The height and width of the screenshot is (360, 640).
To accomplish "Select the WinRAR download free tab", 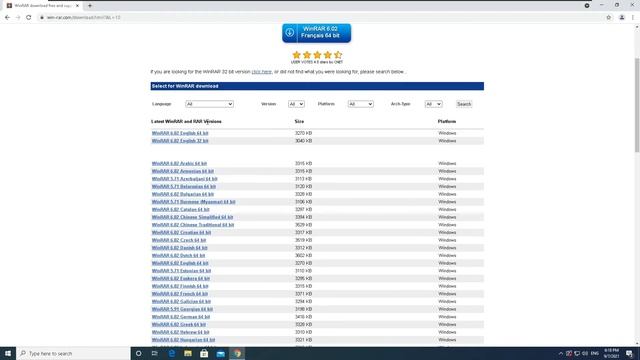I will (x=43, y=6).
